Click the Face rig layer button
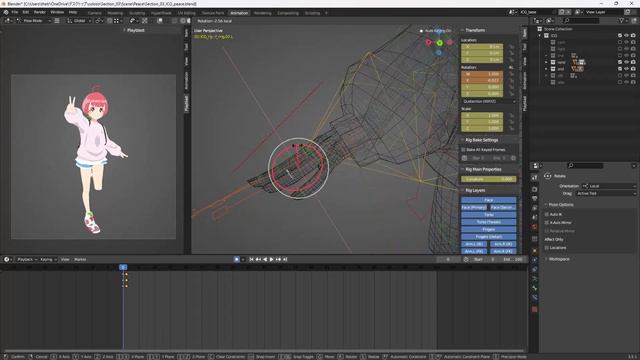 click(x=489, y=200)
